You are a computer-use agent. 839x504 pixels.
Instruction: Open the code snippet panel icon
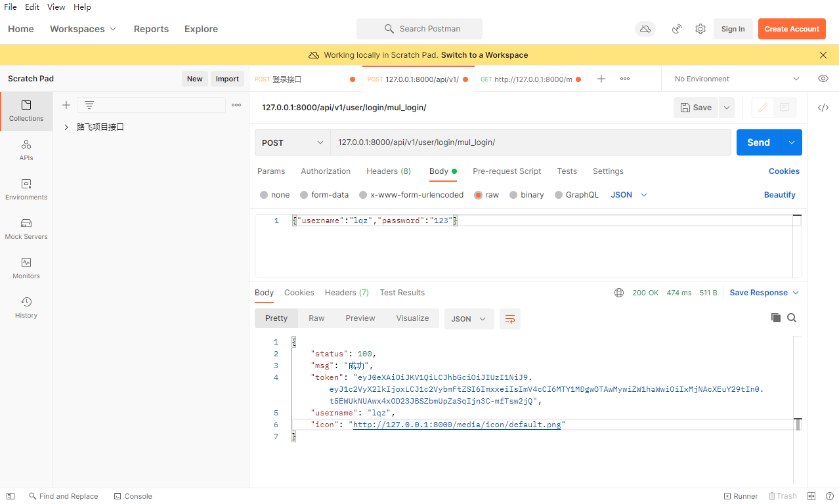pos(823,108)
